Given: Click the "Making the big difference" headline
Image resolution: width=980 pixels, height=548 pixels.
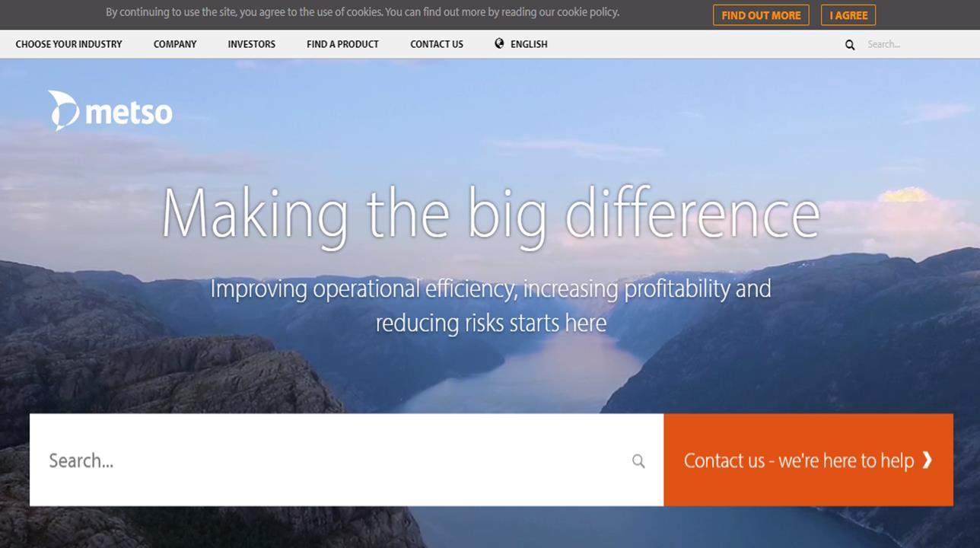Looking at the screenshot, I should (490, 213).
